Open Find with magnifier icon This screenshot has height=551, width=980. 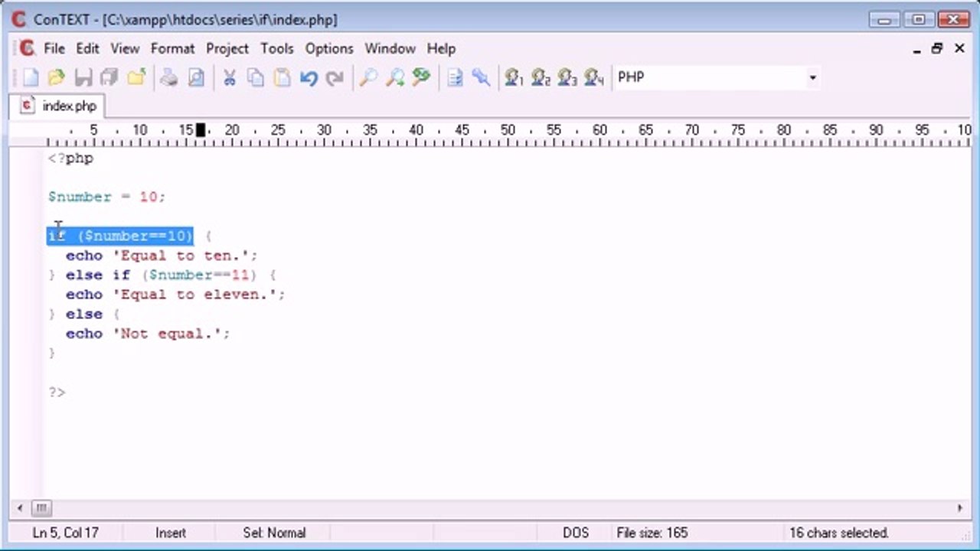click(x=368, y=77)
